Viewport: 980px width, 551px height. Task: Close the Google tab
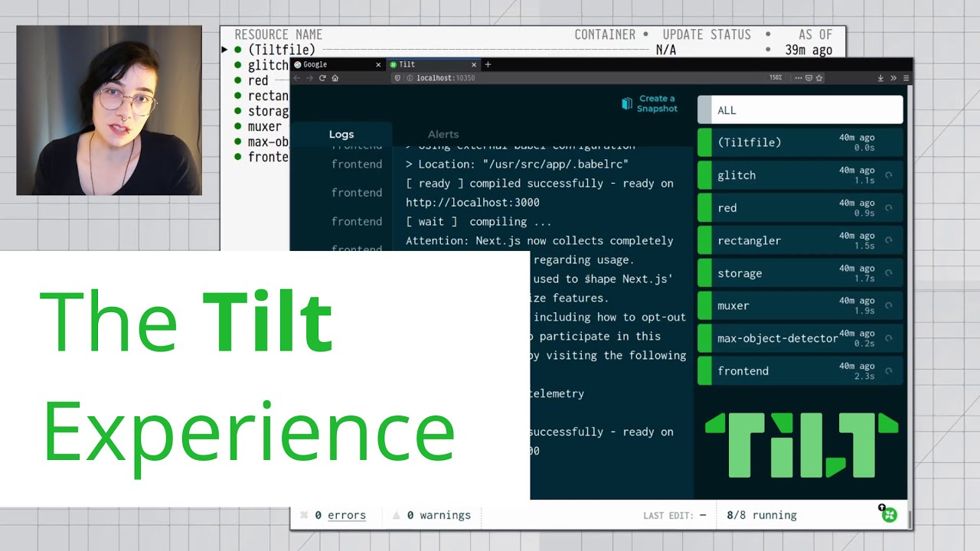pyautogui.click(x=378, y=65)
